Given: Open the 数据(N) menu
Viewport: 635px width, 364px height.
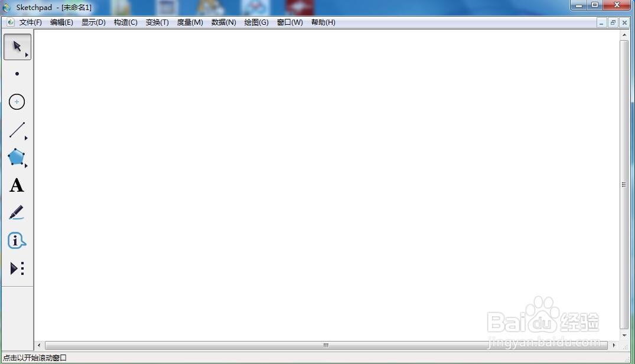Looking at the screenshot, I should point(223,22).
